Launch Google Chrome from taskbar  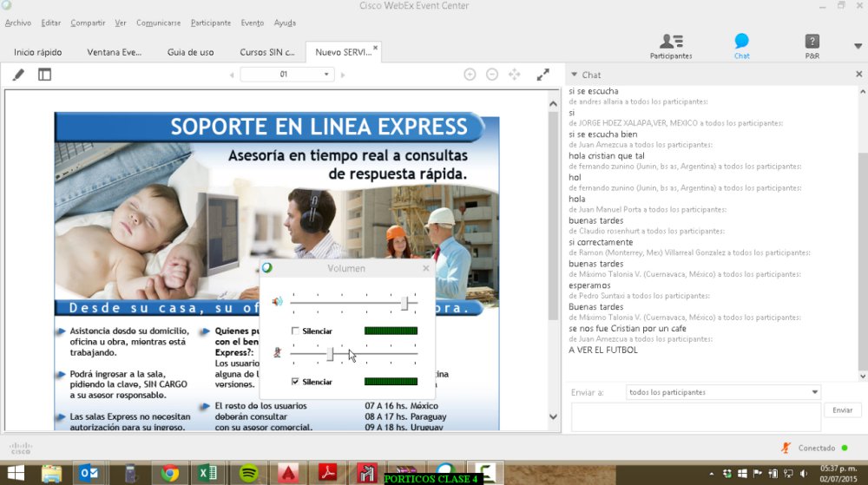click(x=170, y=474)
